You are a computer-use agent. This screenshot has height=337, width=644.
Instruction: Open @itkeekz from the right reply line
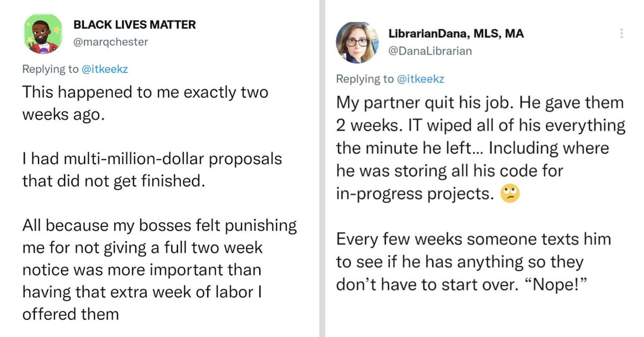422,78
